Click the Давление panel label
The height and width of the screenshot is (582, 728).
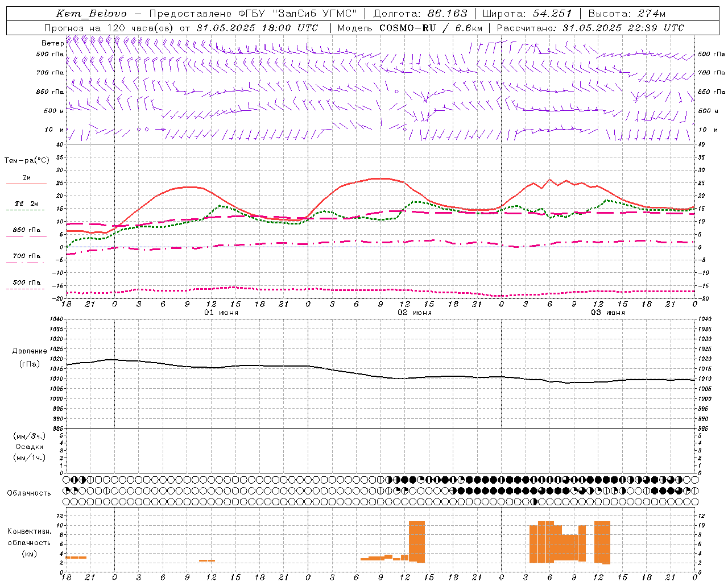pos(30,351)
